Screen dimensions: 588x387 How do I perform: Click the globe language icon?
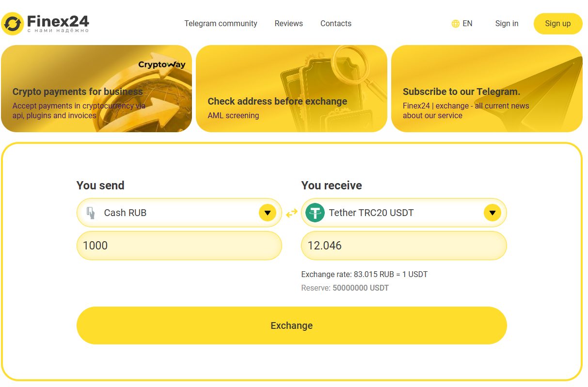pyautogui.click(x=455, y=24)
